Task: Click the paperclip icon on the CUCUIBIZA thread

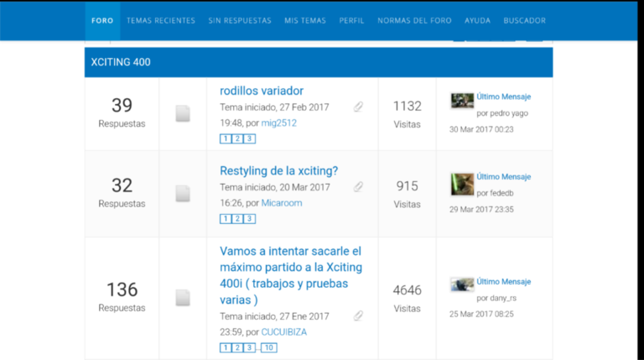Action: [x=358, y=316]
